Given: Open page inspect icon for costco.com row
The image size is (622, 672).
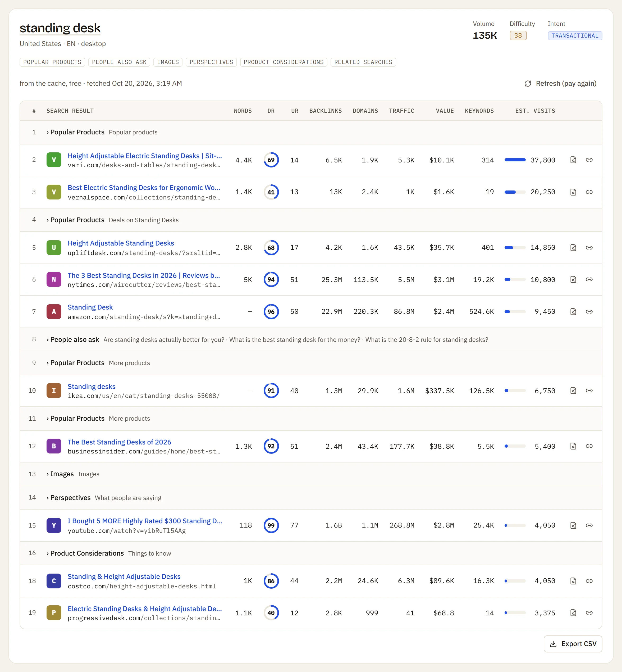Looking at the screenshot, I should pyautogui.click(x=573, y=581).
